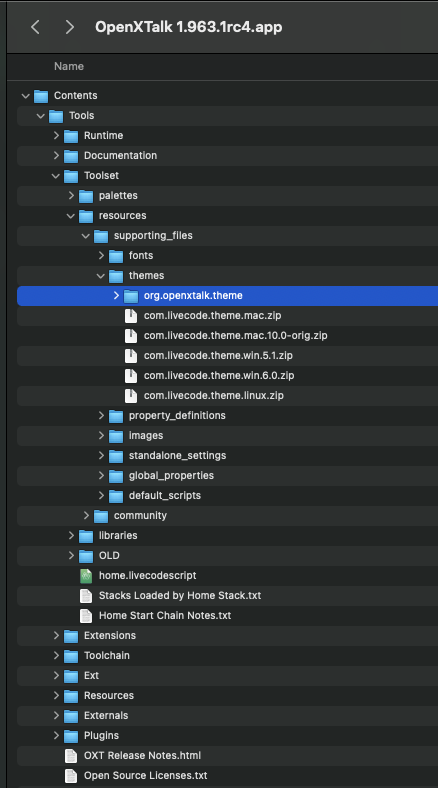
Task: Click the OXT Release Notes.html file icon
Action: [x=71, y=756]
